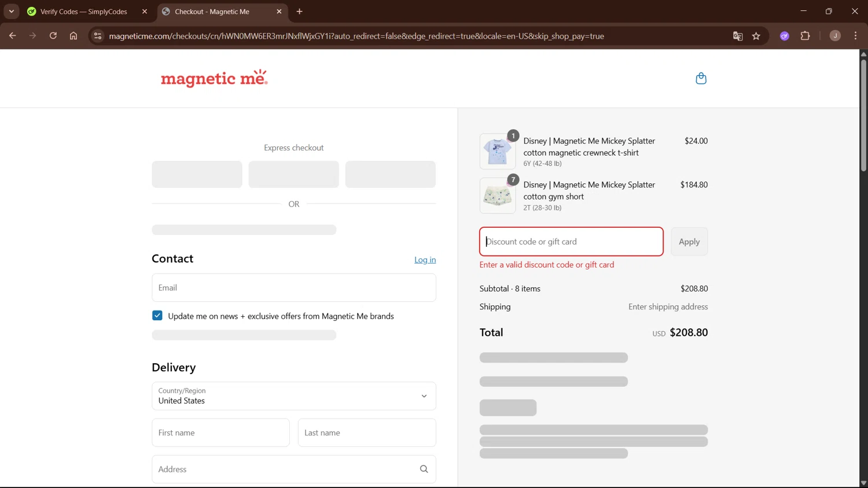Focus the Email input field
This screenshot has width=868, height=488.
294,287
